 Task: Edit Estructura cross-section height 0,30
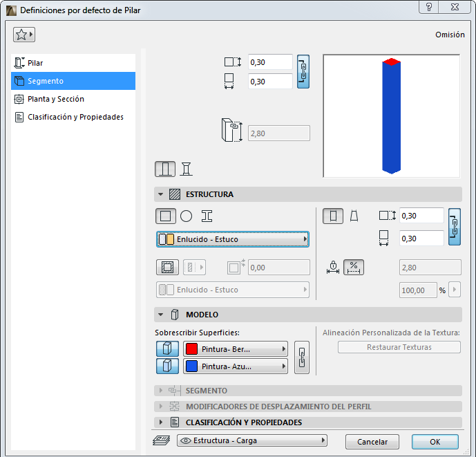(x=421, y=216)
